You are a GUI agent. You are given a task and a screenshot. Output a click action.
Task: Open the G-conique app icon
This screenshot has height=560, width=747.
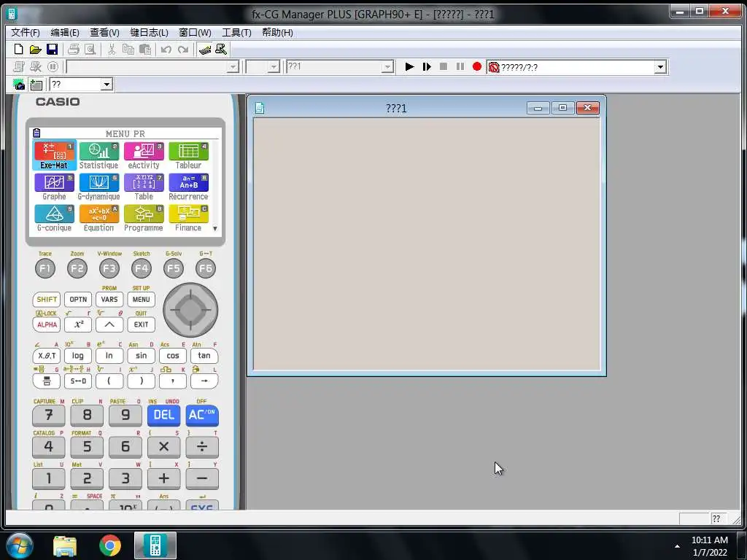coord(54,218)
